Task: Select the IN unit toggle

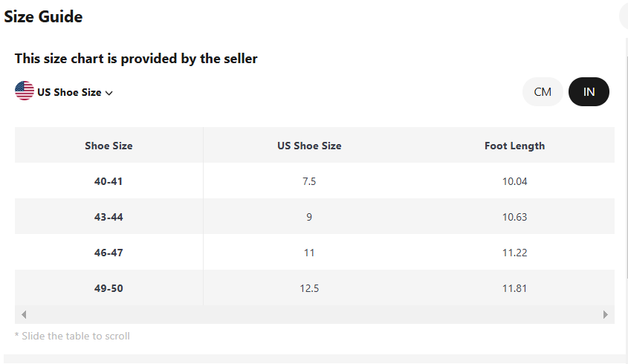Action: pos(589,92)
